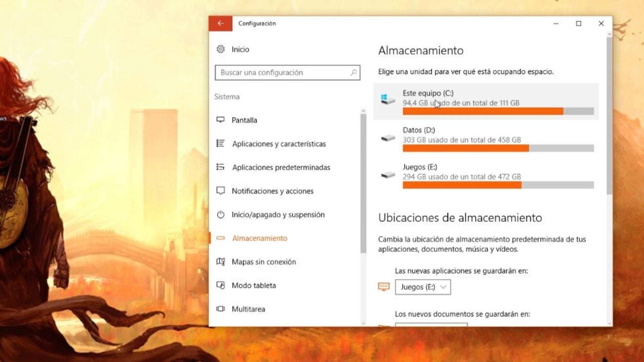Open the new documents location dropdown
Image resolution: width=644 pixels, height=362 pixels.
click(431, 325)
